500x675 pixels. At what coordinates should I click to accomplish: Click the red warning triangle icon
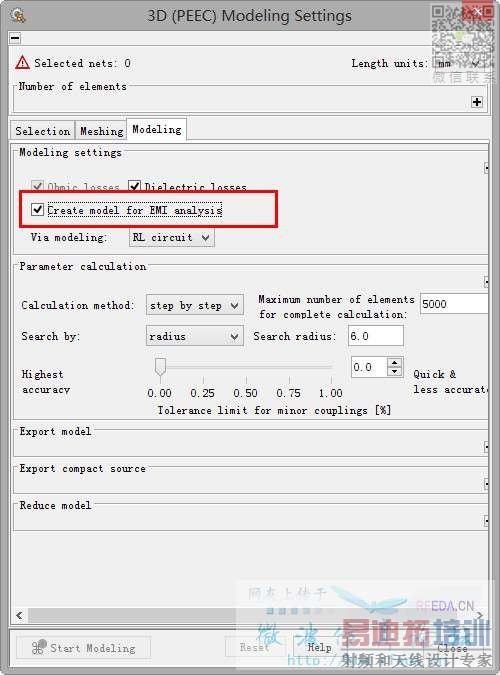coord(22,62)
